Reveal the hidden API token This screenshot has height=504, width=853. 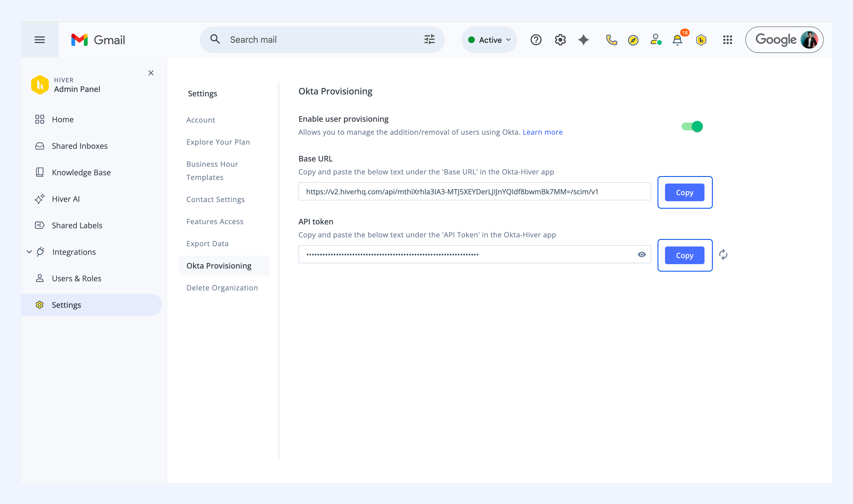(x=642, y=254)
